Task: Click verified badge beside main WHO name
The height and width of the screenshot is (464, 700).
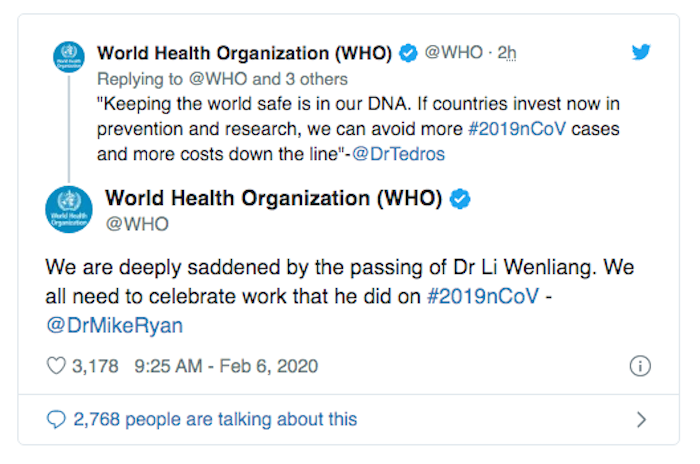Action: coord(460,198)
